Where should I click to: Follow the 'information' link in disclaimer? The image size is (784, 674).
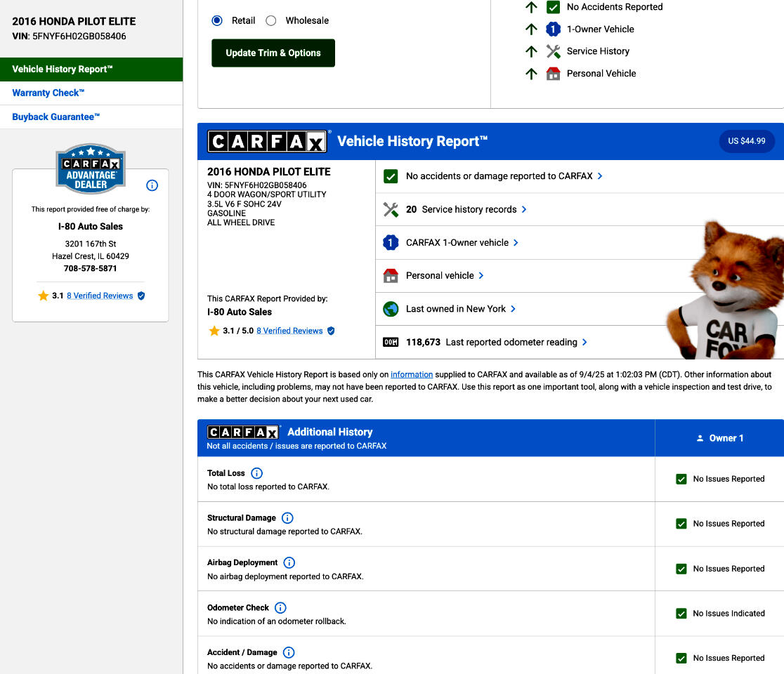click(412, 374)
